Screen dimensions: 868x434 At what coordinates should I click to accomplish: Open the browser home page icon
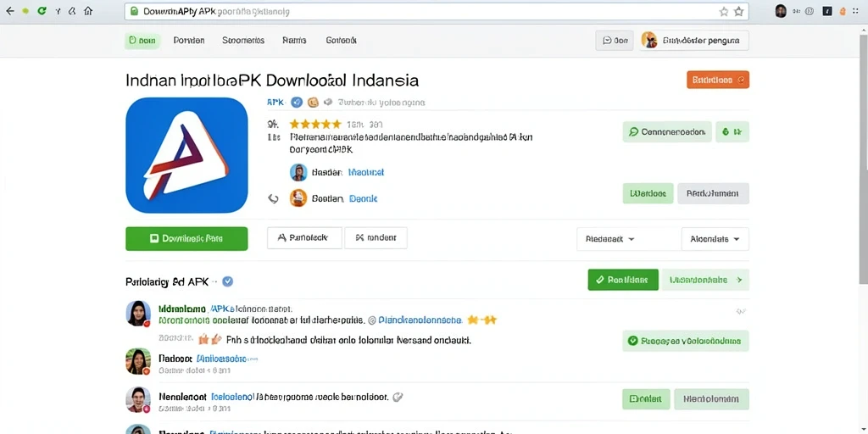pyautogui.click(x=88, y=10)
